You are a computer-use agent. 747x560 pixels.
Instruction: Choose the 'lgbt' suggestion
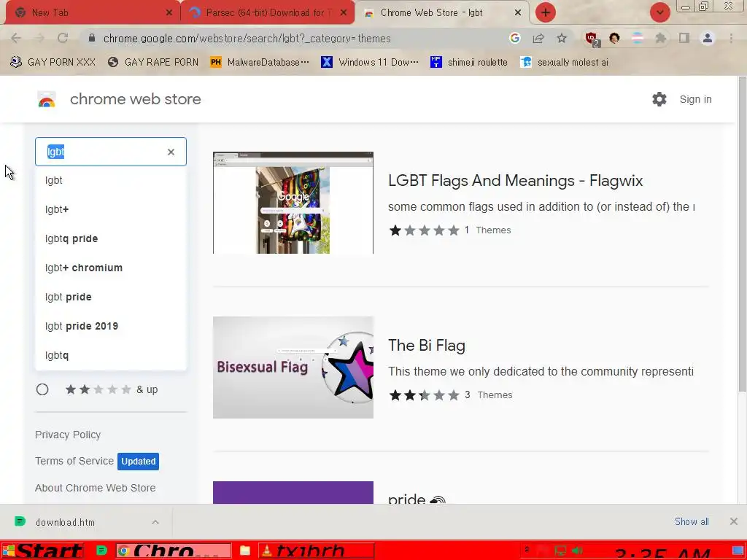(111, 181)
